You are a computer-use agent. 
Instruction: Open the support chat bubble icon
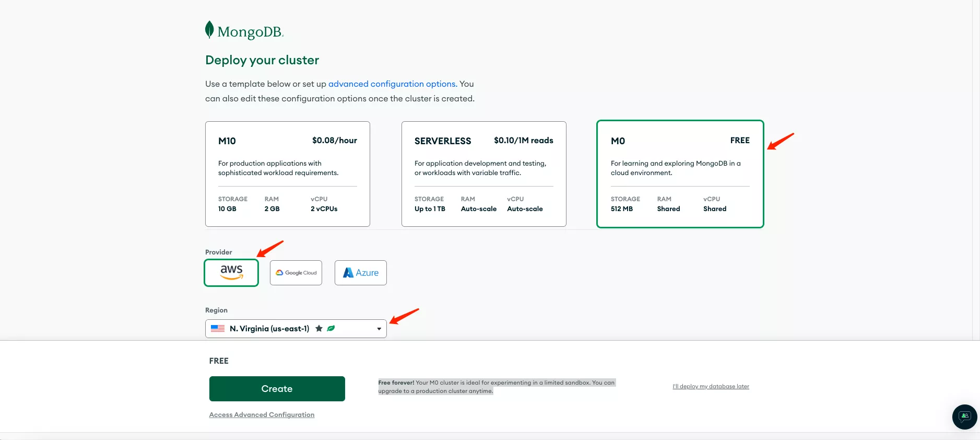tap(964, 416)
